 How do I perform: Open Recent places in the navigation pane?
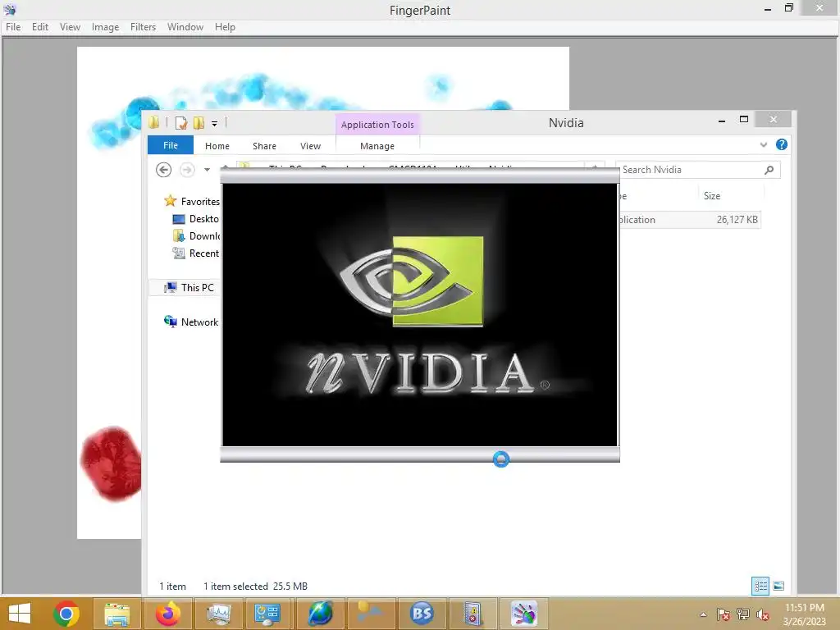[196, 253]
